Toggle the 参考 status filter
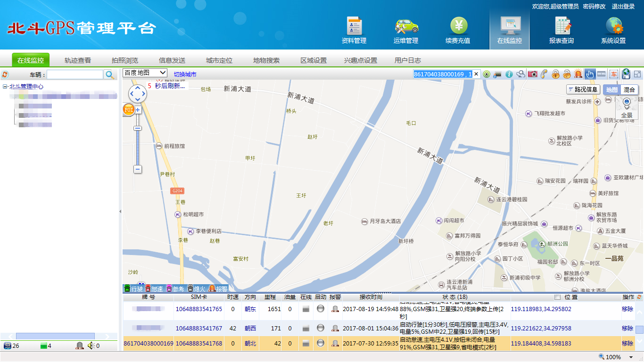Screen dimensions: 644x362 (175, 288)
